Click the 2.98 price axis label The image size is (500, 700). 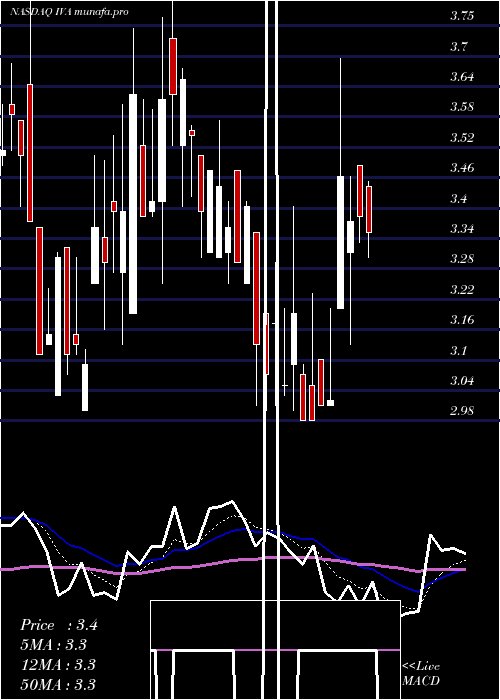tap(462, 411)
